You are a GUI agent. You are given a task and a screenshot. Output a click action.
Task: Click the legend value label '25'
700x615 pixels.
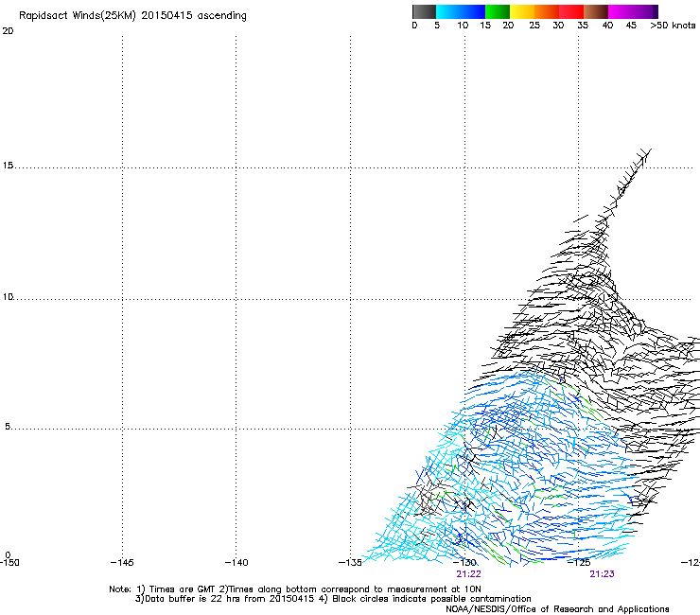pos(534,26)
